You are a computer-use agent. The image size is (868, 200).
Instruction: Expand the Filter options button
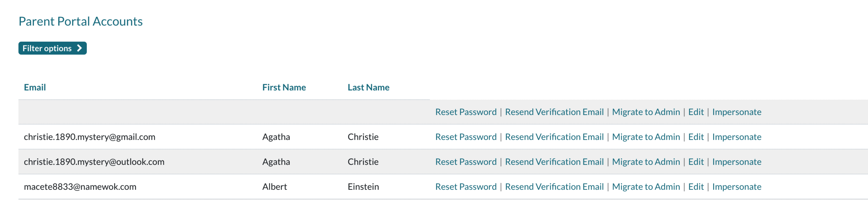(x=52, y=48)
